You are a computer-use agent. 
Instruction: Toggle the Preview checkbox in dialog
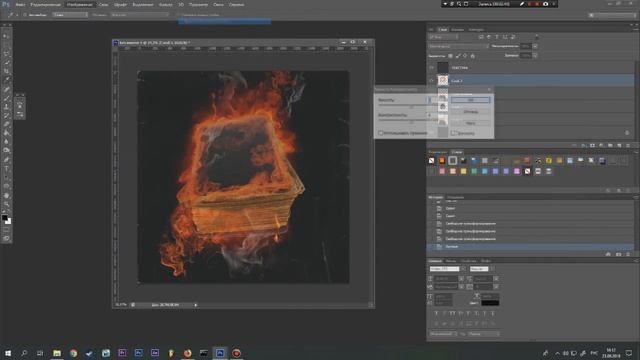pos(453,133)
